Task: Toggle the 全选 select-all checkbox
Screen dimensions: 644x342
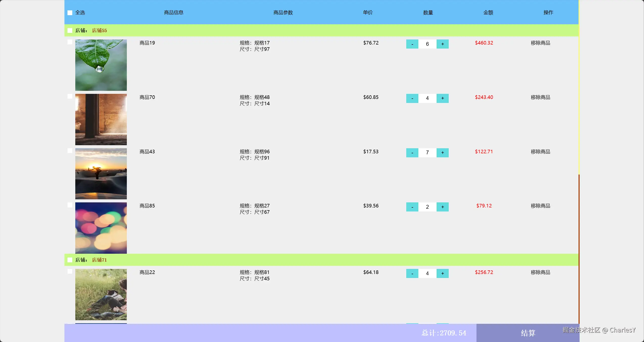Action: (70, 13)
